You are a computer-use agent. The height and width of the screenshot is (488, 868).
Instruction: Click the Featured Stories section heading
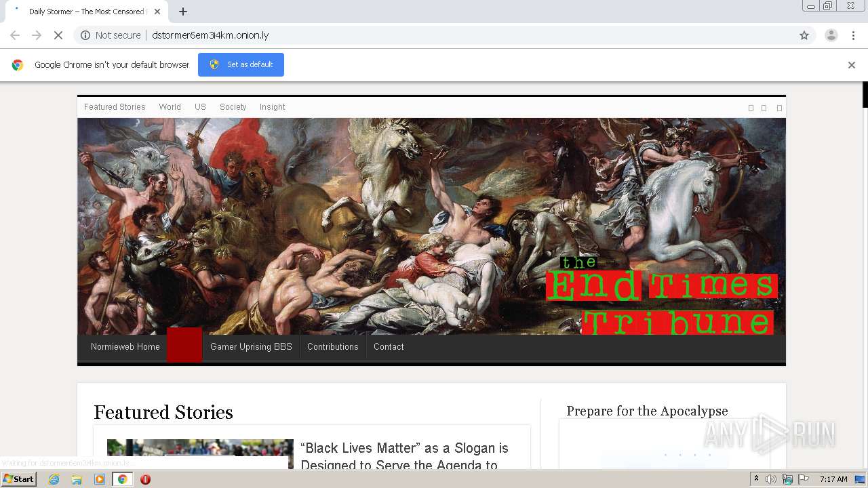(x=163, y=412)
